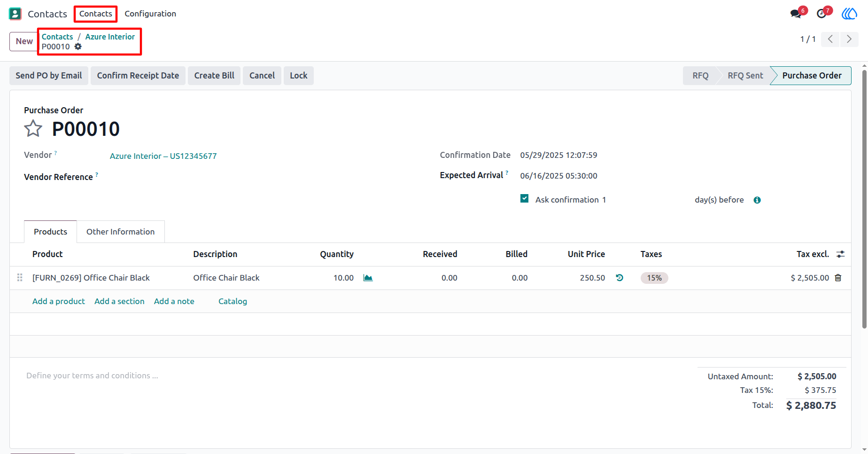Open the product Catalog link
868x454 pixels.
(232, 301)
